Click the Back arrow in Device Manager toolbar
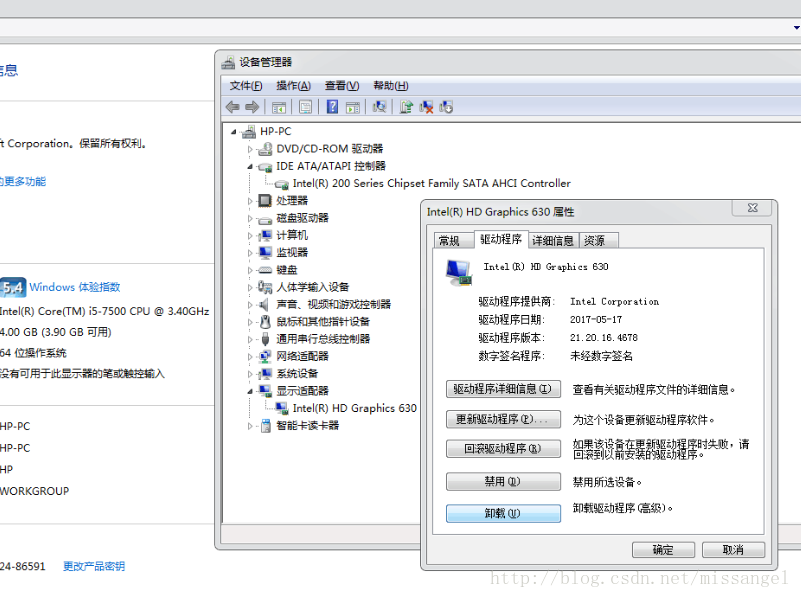This screenshot has height=598, width=801. click(232, 107)
